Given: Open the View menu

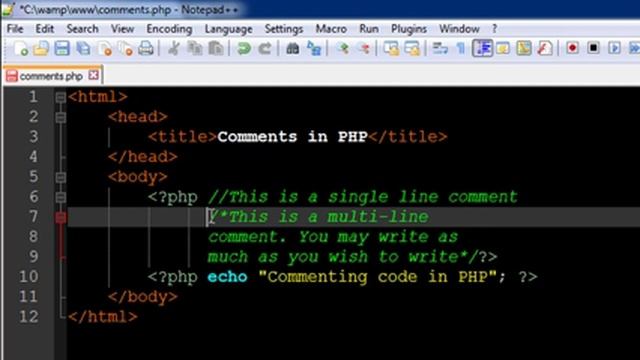Looking at the screenshot, I should (x=122, y=29).
